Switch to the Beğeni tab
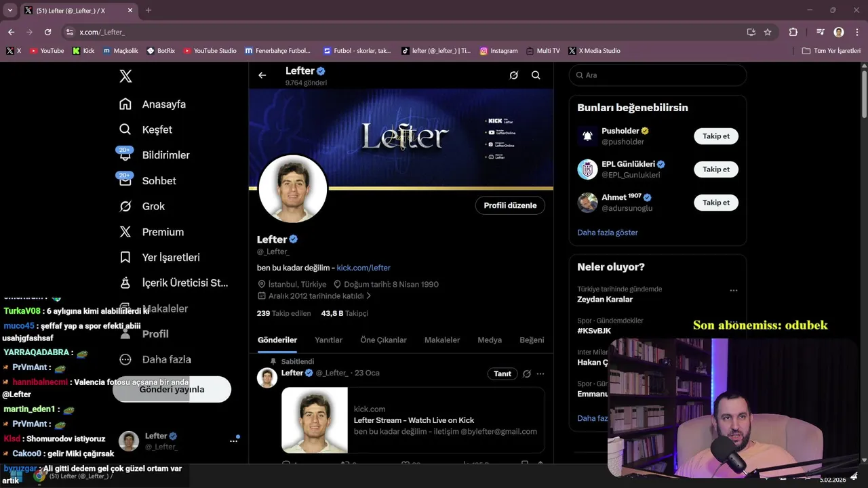868x488 pixels. [532, 340]
